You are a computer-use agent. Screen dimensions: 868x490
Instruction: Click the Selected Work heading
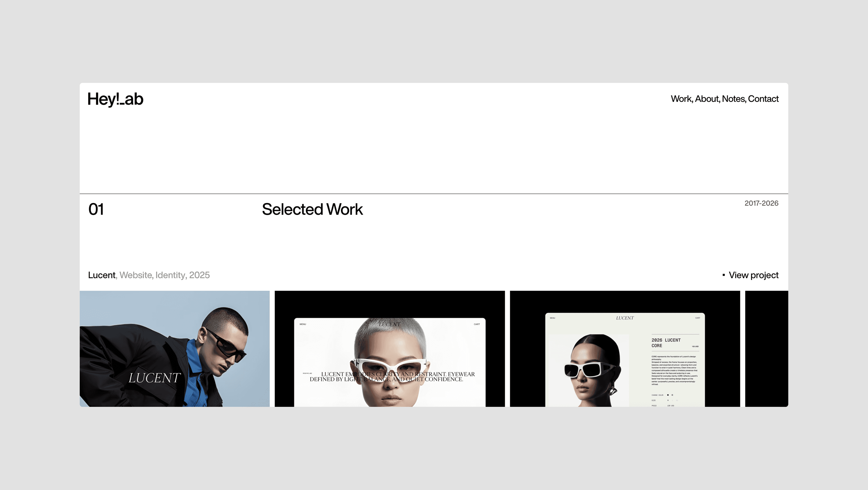pyautogui.click(x=312, y=209)
